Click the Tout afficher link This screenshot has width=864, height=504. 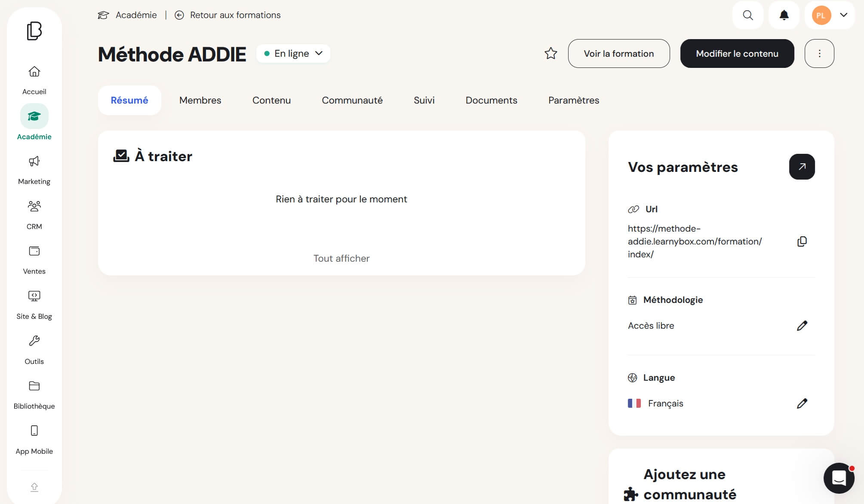point(341,258)
